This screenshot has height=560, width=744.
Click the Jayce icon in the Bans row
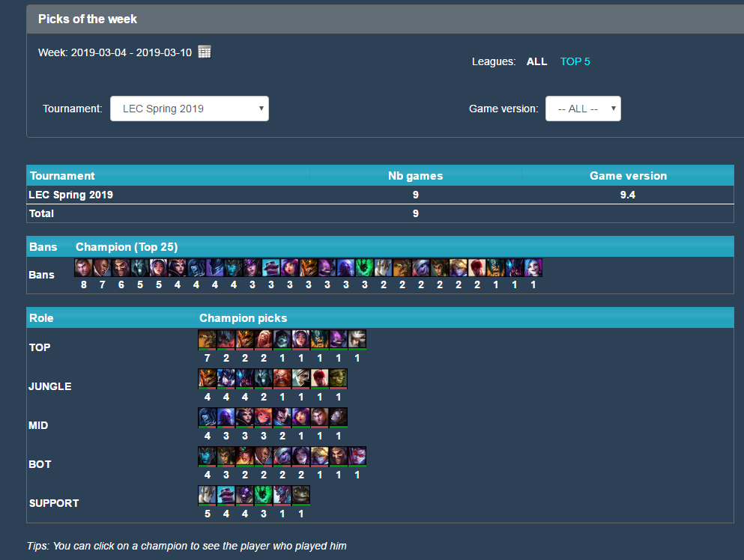pos(83,268)
